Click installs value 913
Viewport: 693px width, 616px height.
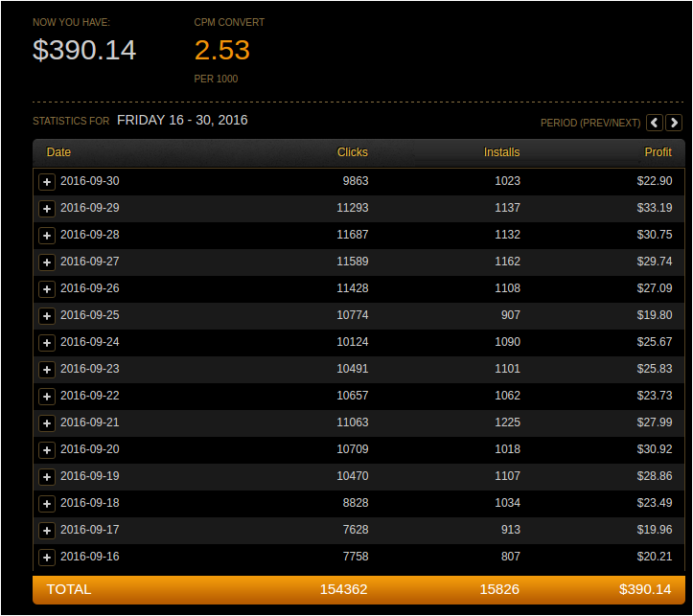click(511, 530)
